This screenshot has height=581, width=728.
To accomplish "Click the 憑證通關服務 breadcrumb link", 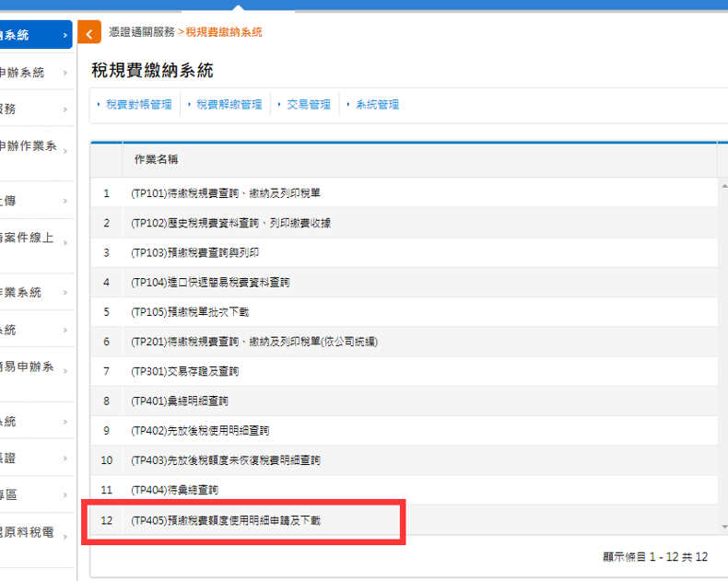I will [141, 32].
